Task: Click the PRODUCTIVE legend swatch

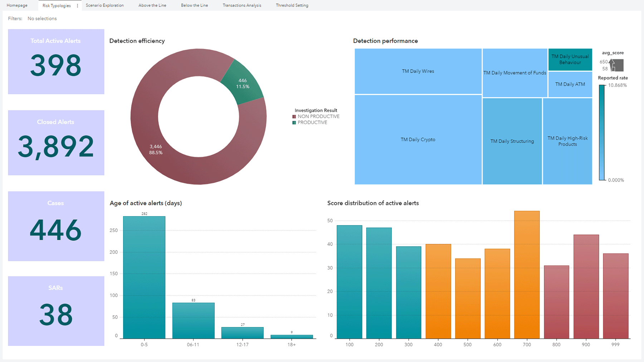Action: (294, 123)
